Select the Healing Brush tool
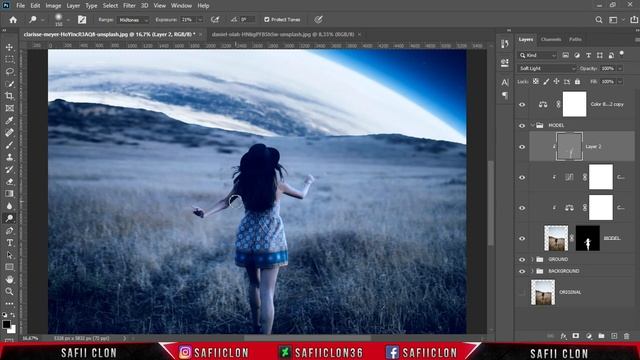The height and width of the screenshot is (360, 640). [9, 133]
